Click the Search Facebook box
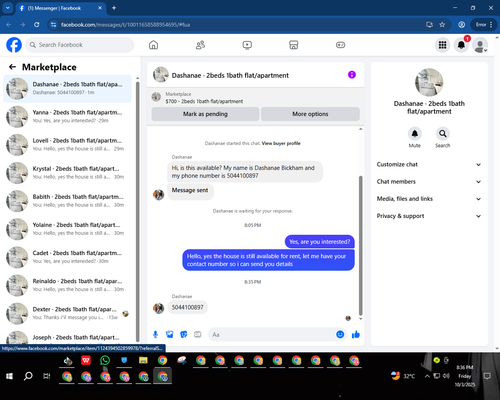Image resolution: width=500 pixels, height=400 pixels. (x=80, y=45)
